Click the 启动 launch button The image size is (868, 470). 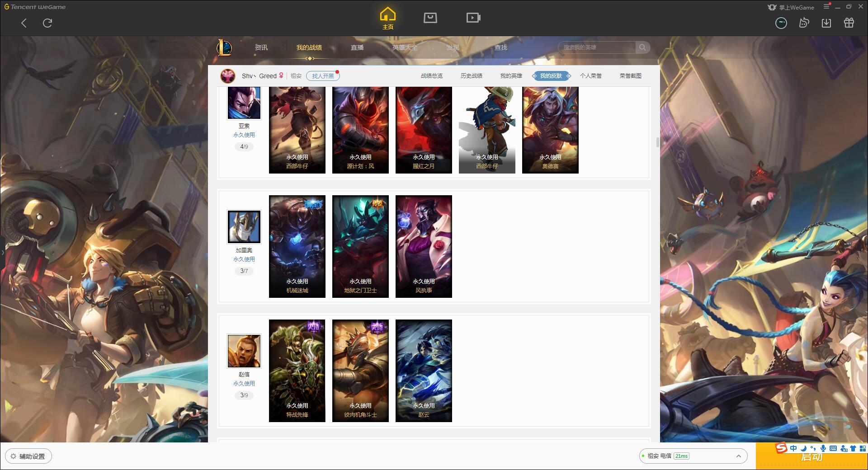coord(812,456)
